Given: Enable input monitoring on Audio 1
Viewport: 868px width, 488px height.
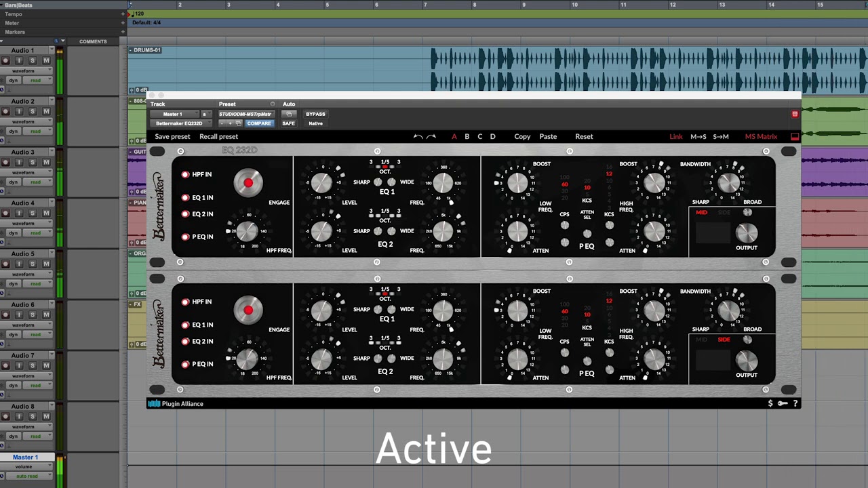Looking at the screenshot, I should [19, 60].
